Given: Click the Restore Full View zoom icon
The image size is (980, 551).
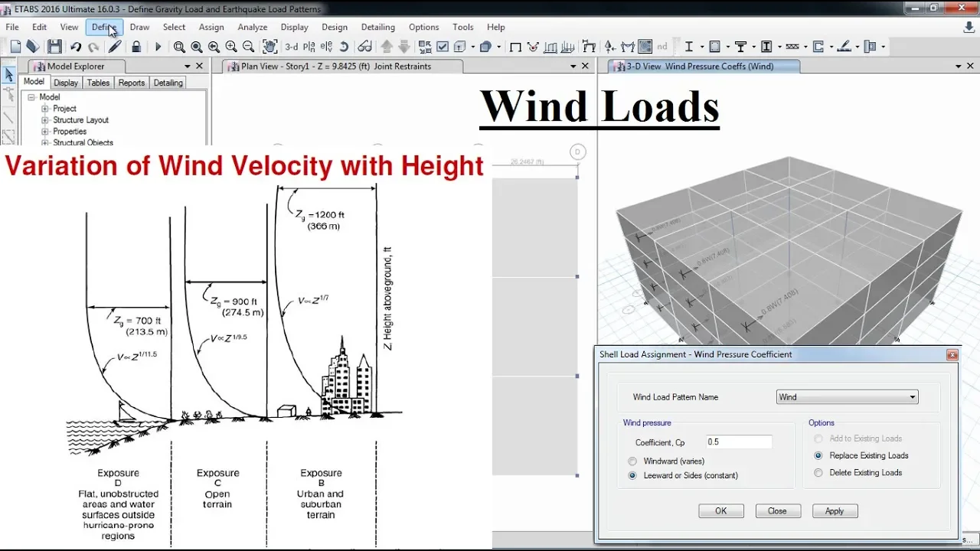Looking at the screenshot, I should tap(197, 47).
